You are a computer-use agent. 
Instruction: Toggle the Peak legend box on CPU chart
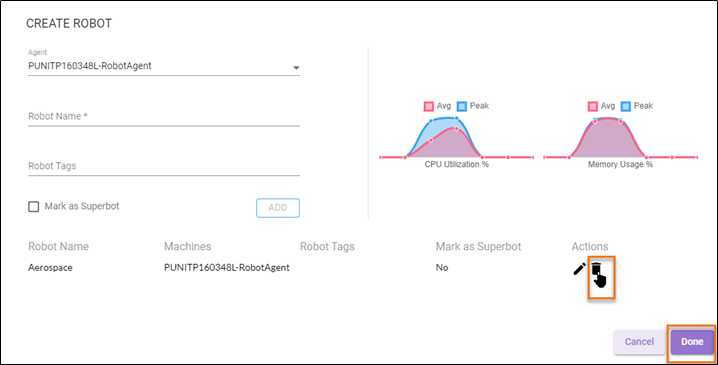point(462,107)
